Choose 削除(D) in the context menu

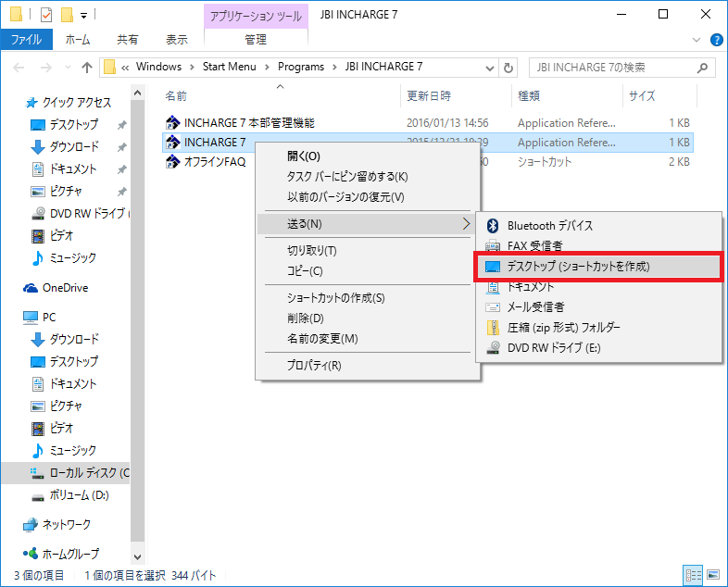[x=368, y=318]
